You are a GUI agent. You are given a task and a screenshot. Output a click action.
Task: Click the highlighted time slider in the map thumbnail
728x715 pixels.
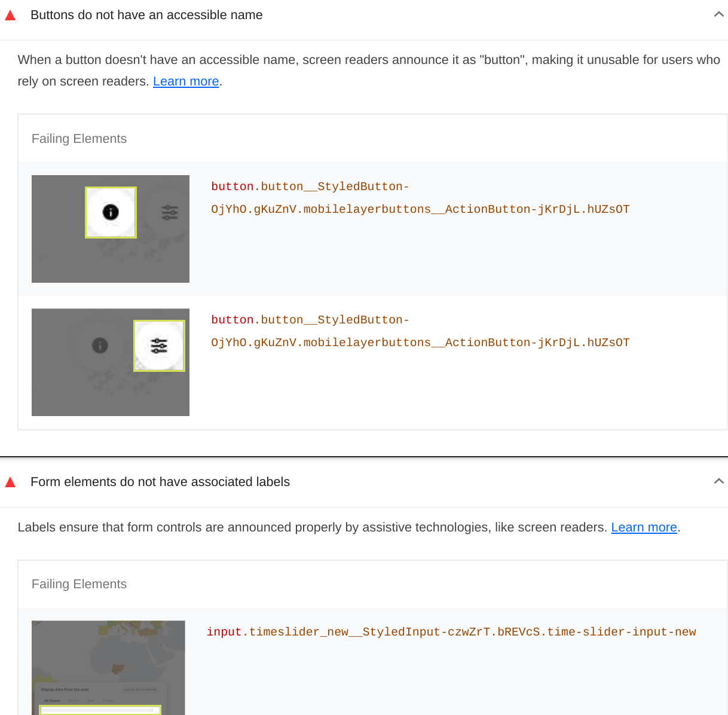point(99,710)
